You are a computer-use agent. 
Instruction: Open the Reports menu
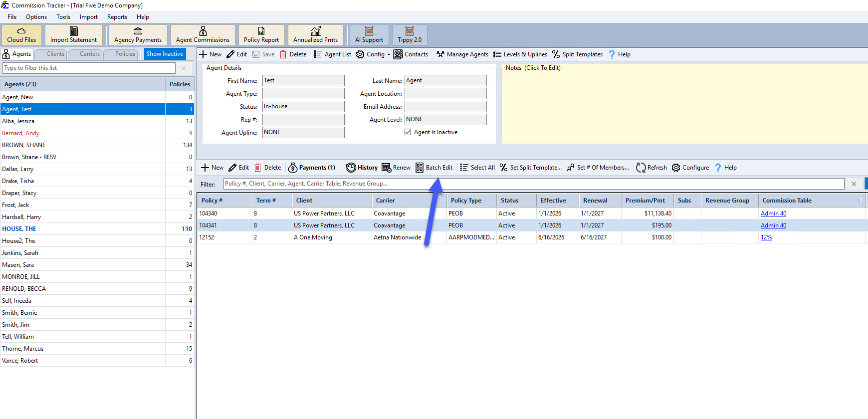point(117,17)
